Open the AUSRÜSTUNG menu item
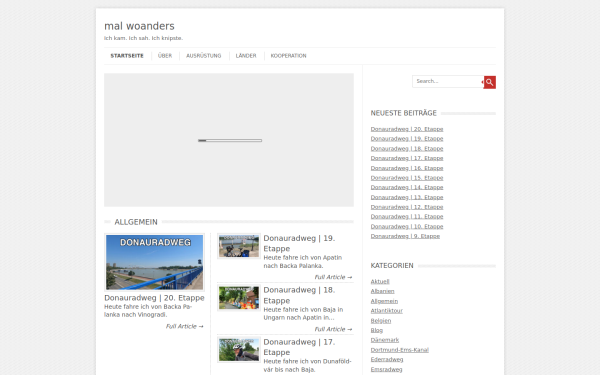This screenshot has height=375, width=600. point(204,56)
